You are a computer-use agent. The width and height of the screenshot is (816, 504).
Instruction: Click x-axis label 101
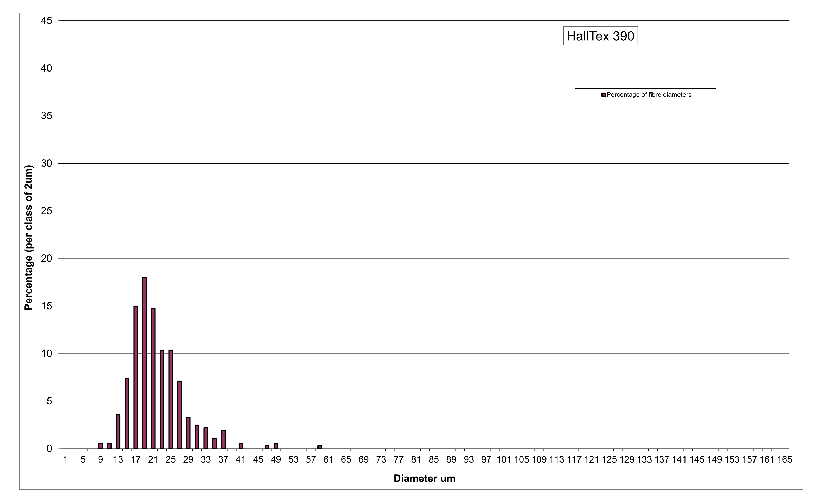click(504, 460)
